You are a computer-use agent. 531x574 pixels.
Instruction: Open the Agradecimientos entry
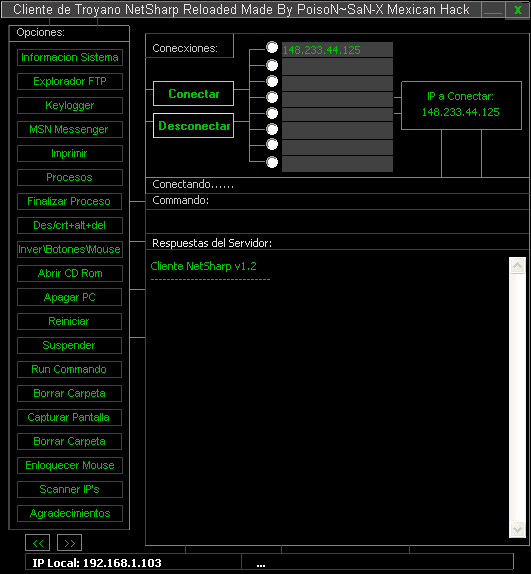click(x=70, y=513)
